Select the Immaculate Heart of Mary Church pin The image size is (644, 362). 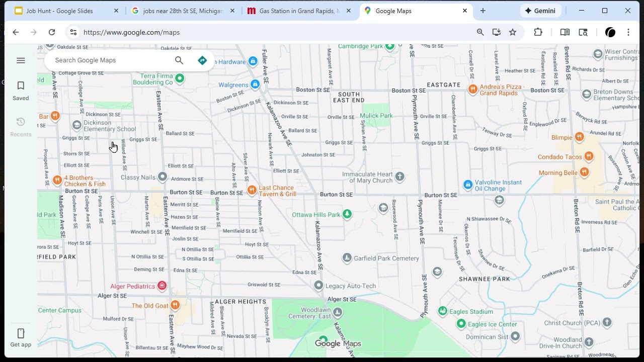click(x=399, y=176)
